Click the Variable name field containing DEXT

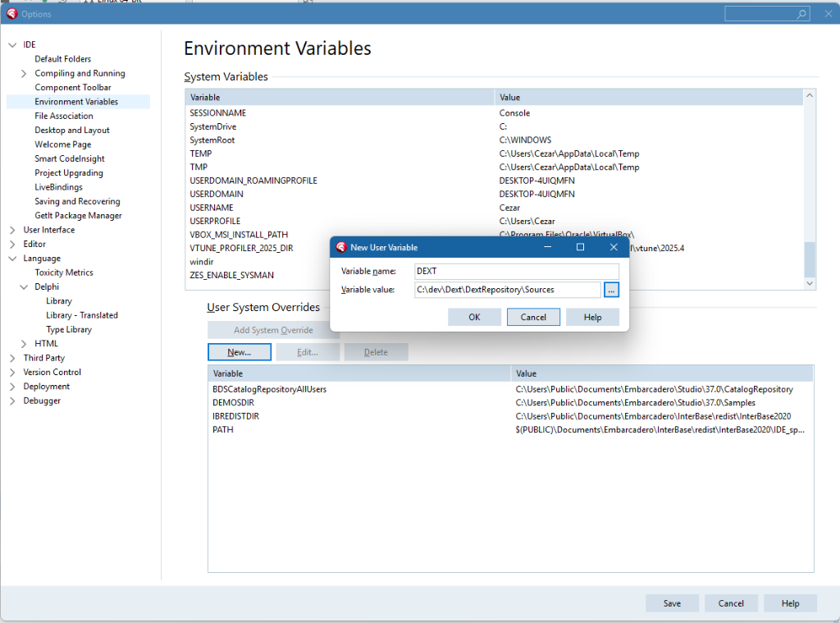(x=517, y=272)
